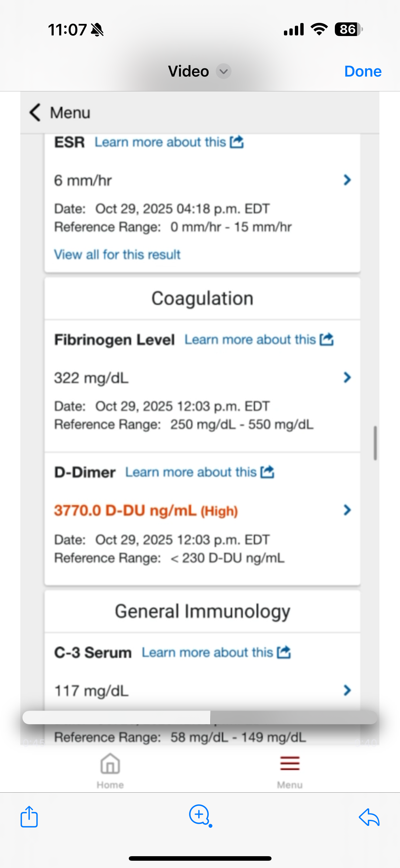The image size is (400, 868).
Task: Tap the zoom-in magnifier icon
Action: [x=200, y=815]
